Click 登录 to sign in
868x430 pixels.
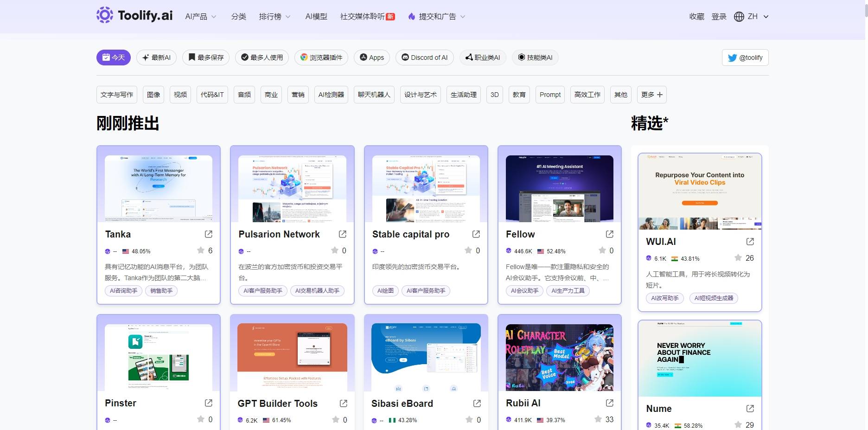click(719, 17)
